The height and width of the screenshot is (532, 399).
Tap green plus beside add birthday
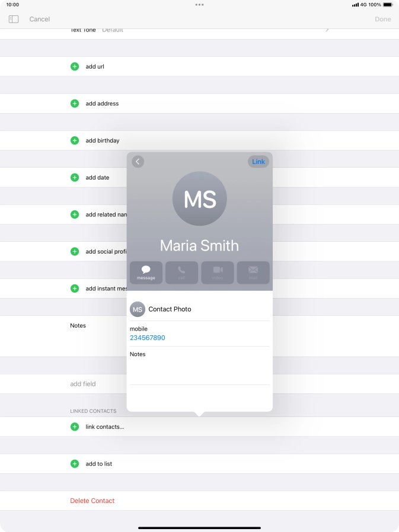[x=75, y=140]
